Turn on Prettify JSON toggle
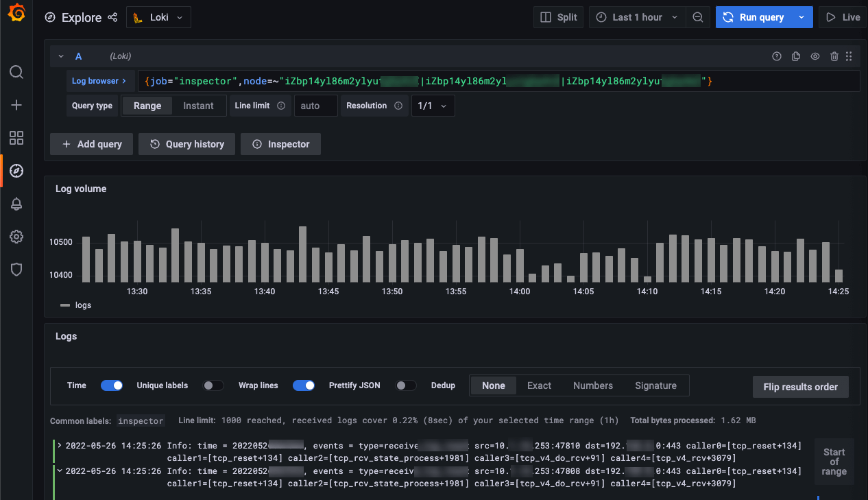 [x=406, y=385]
